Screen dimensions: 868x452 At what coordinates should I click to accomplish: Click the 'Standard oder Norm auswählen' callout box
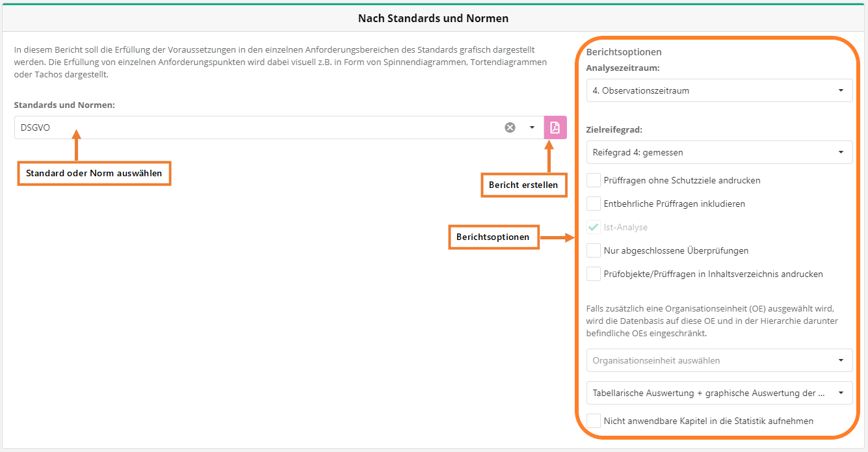94,174
